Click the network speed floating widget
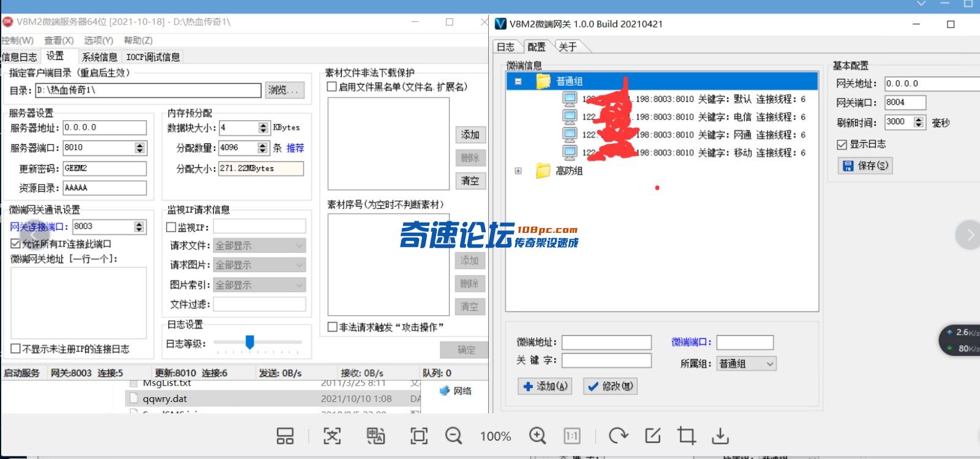 (x=960, y=340)
